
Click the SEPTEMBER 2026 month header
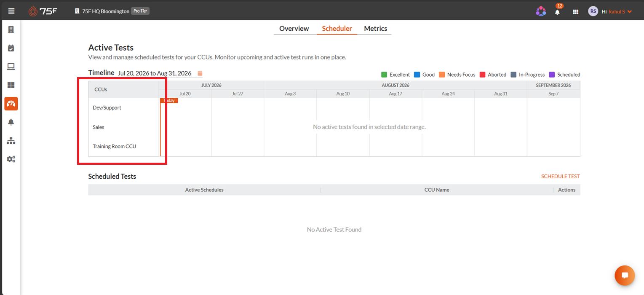[553, 85]
